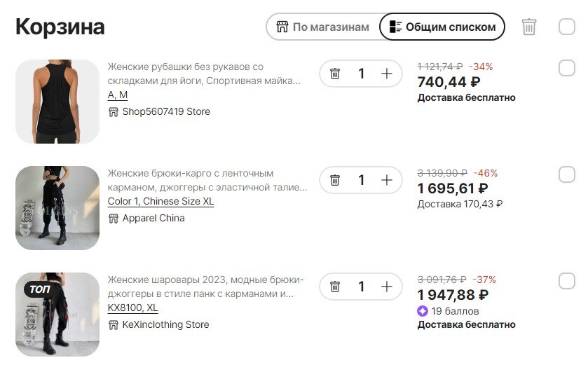Add one more of the harem pants 2023
588x372 pixels.
pos(387,287)
